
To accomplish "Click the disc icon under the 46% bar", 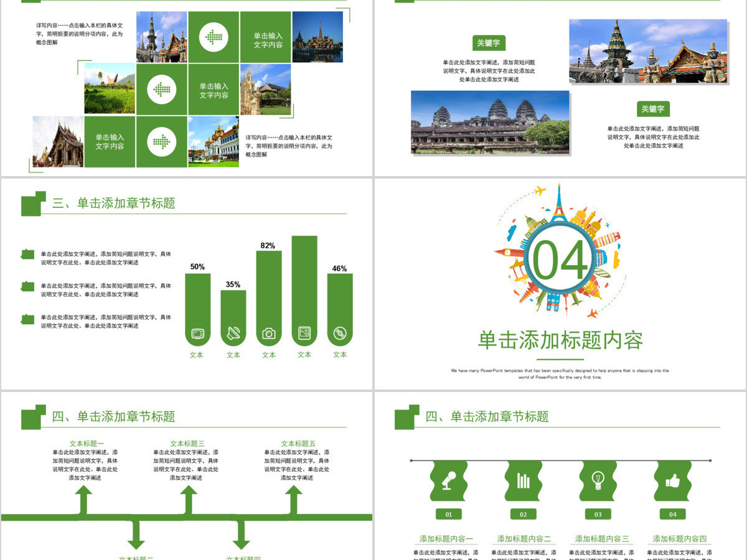I will [339, 334].
